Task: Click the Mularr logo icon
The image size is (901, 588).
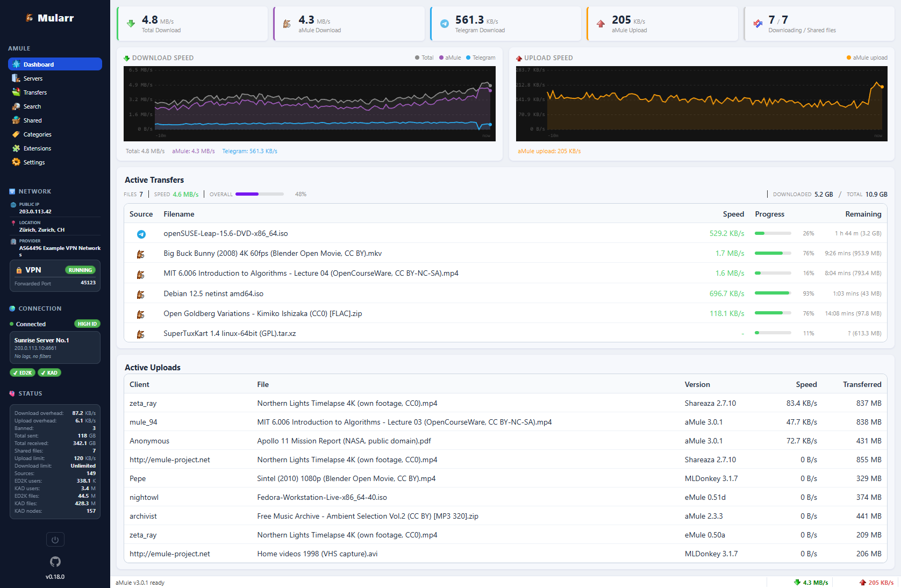Action: (30, 18)
